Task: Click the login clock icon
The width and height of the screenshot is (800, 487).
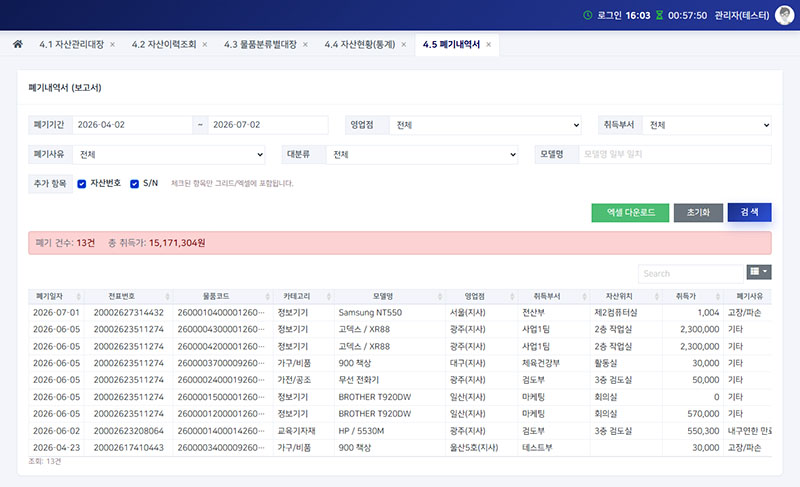Action: (x=588, y=15)
